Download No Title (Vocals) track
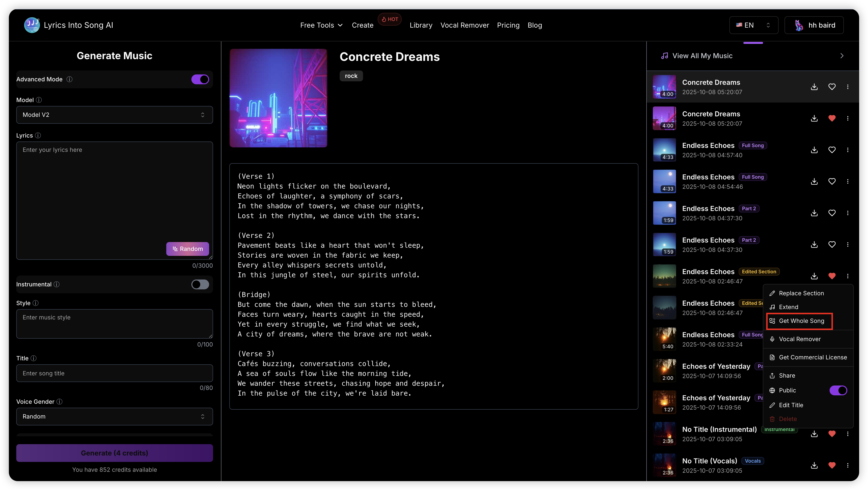The height and width of the screenshot is (490, 868). [814, 465]
